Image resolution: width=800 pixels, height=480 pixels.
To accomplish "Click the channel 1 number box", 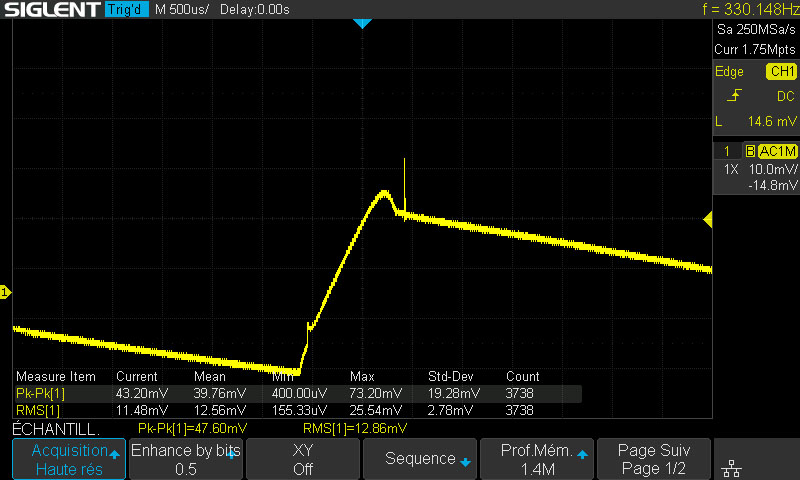I will point(727,151).
